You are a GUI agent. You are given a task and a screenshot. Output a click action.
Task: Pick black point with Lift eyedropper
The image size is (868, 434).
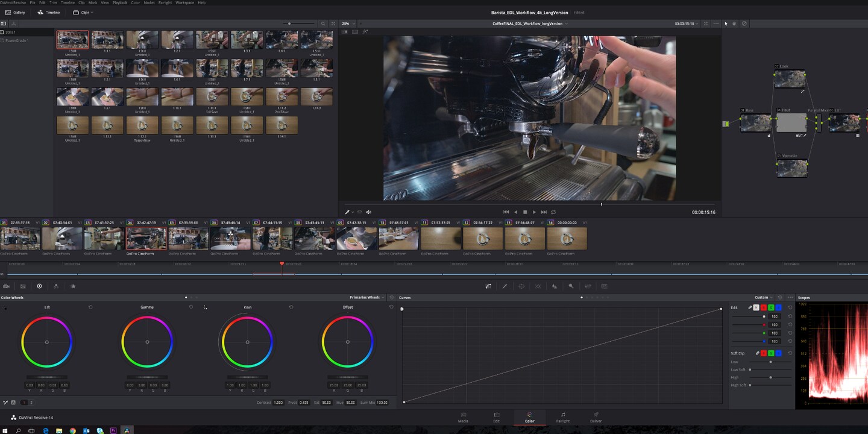tap(5, 307)
